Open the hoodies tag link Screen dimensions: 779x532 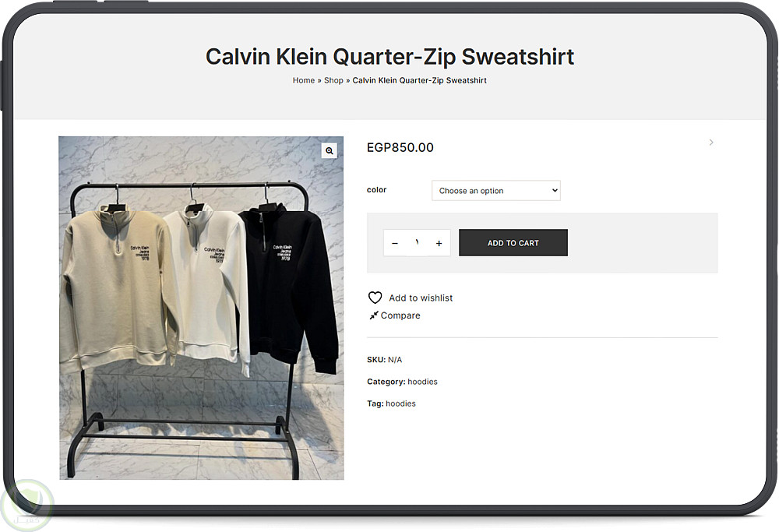click(400, 403)
